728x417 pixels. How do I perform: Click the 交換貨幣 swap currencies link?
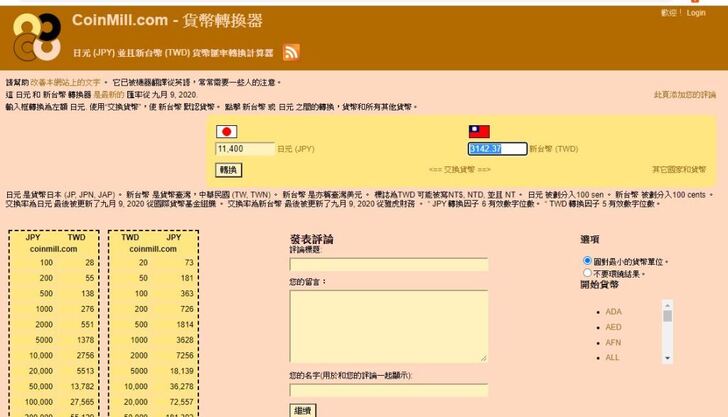(x=460, y=169)
